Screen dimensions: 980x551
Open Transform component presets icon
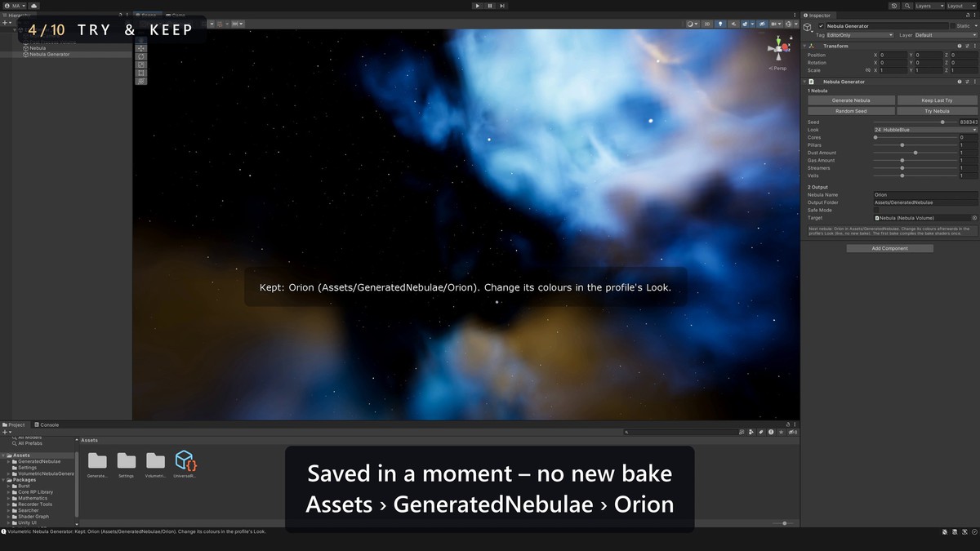click(966, 46)
